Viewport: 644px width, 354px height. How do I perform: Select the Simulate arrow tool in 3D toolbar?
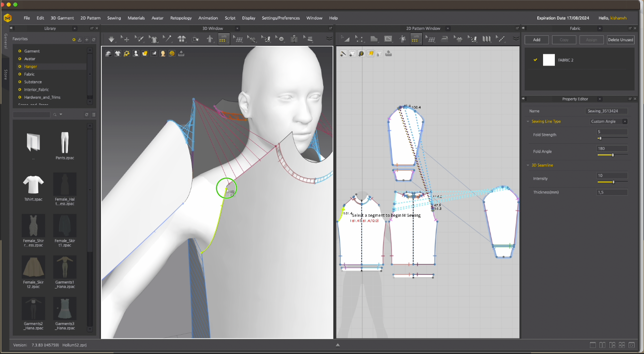coord(111,39)
